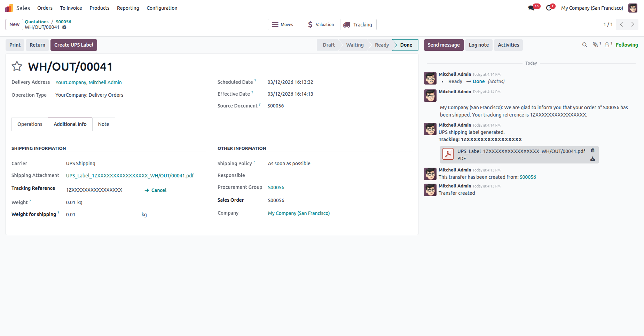Open the paperclip attachments icon
The image size is (644, 336).
[x=596, y=45]
